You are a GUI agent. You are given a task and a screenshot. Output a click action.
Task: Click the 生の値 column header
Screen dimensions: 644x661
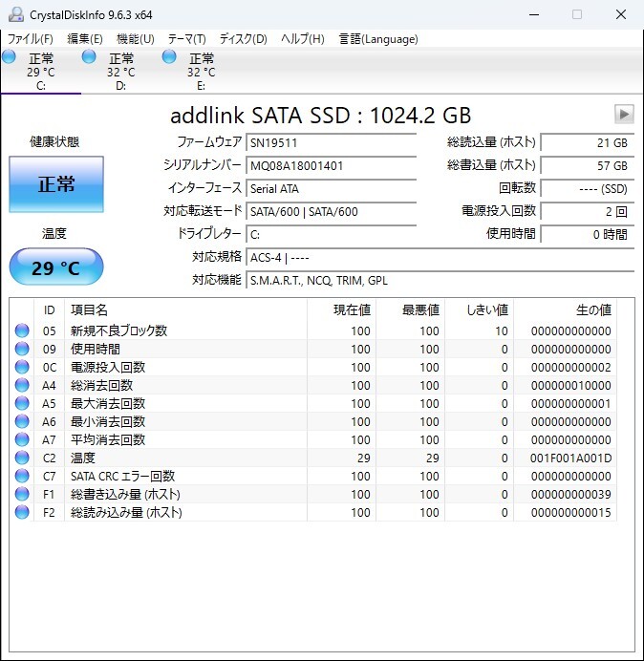click(x=565, y=310)
